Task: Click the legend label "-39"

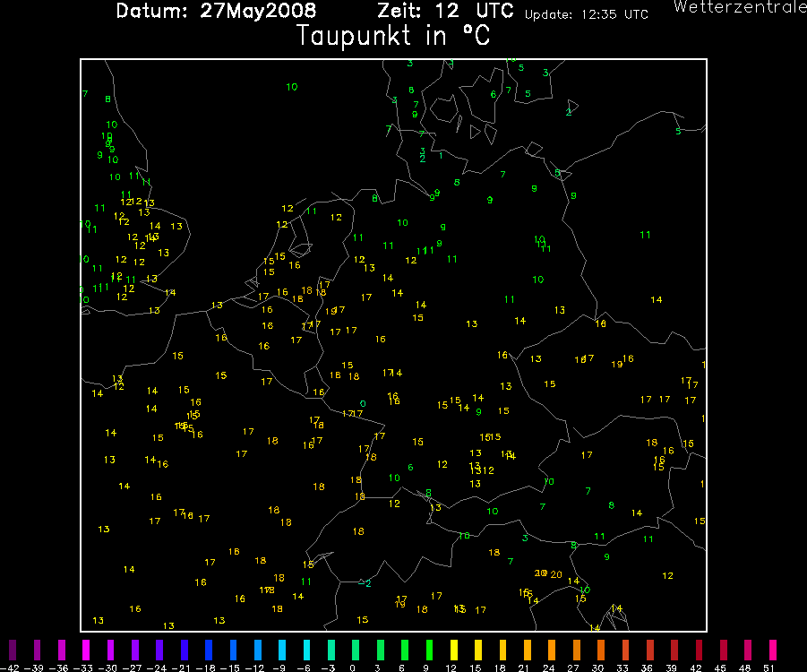Action: tap(37, 668)
